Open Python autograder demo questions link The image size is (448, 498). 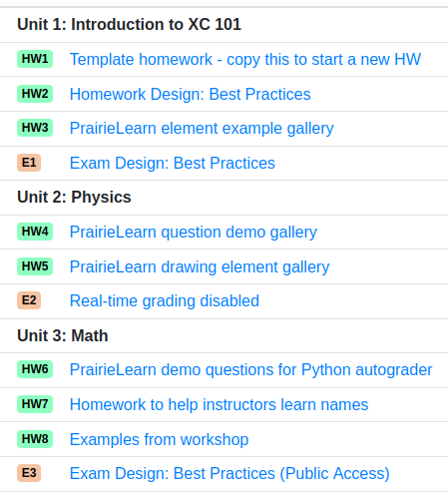[251, 370]
